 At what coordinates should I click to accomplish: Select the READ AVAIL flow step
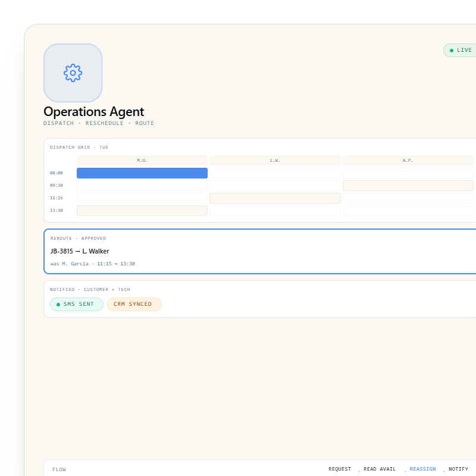coord(380,469)
